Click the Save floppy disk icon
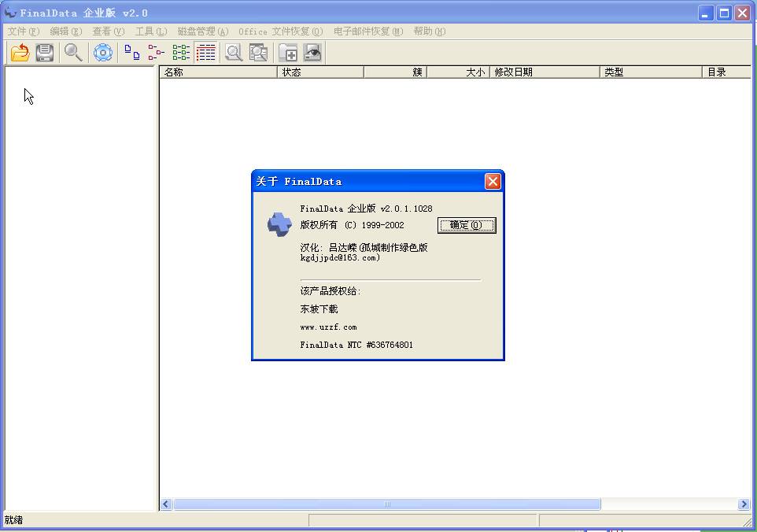This screenshot has width=757, height=532. 45,53
